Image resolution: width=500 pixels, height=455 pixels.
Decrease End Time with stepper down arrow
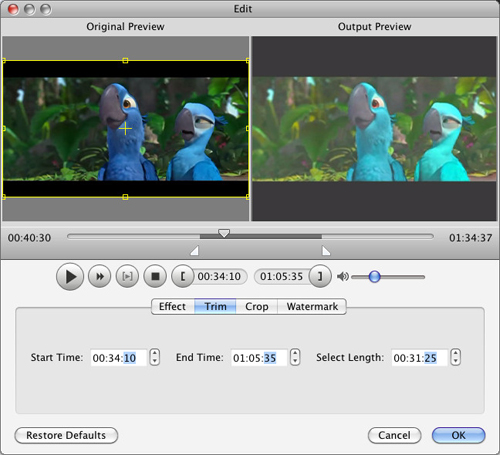click(295, 361)
